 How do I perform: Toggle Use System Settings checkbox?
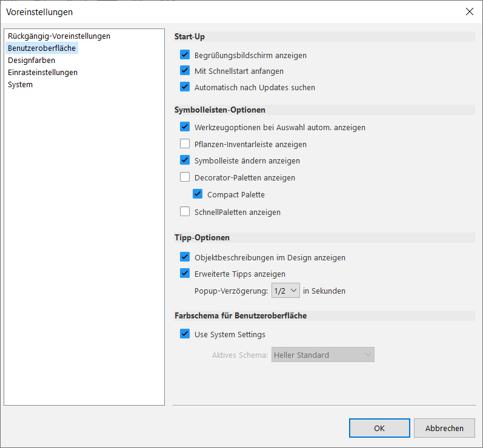point(185,334)
